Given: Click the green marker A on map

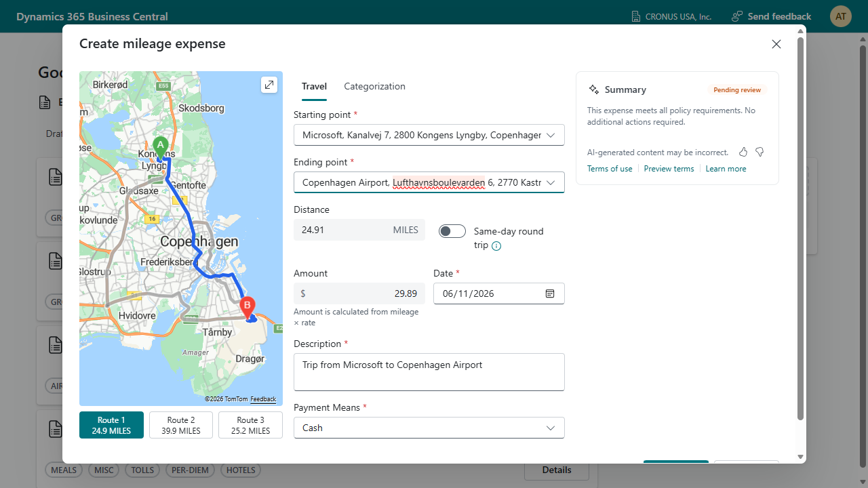Looking at the screenshot, I should pos(161,147).
